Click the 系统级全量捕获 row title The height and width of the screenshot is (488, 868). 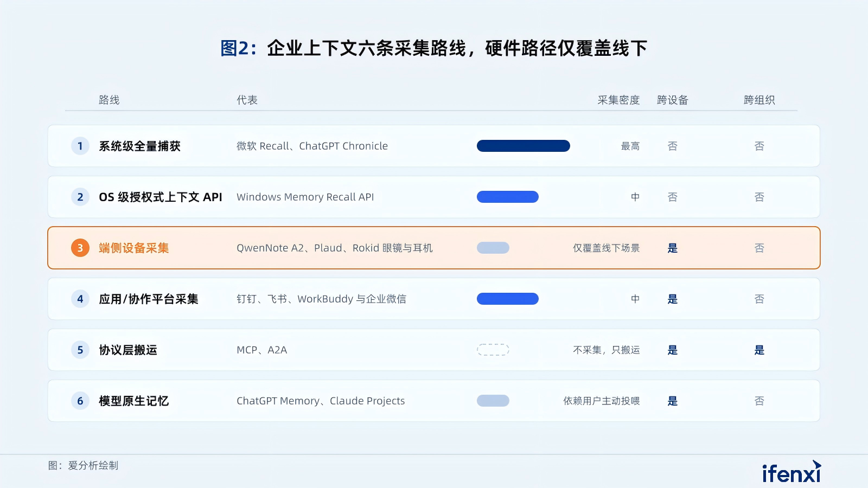[x=139, y=146]
